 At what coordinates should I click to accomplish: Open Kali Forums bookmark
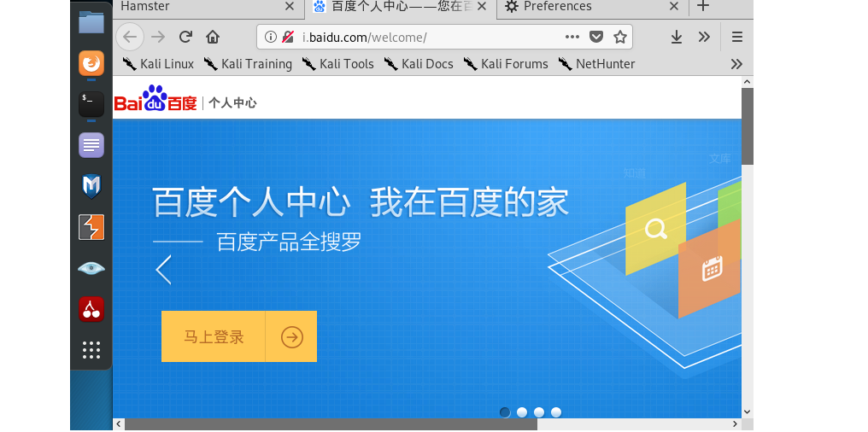[x=506, y=64]
